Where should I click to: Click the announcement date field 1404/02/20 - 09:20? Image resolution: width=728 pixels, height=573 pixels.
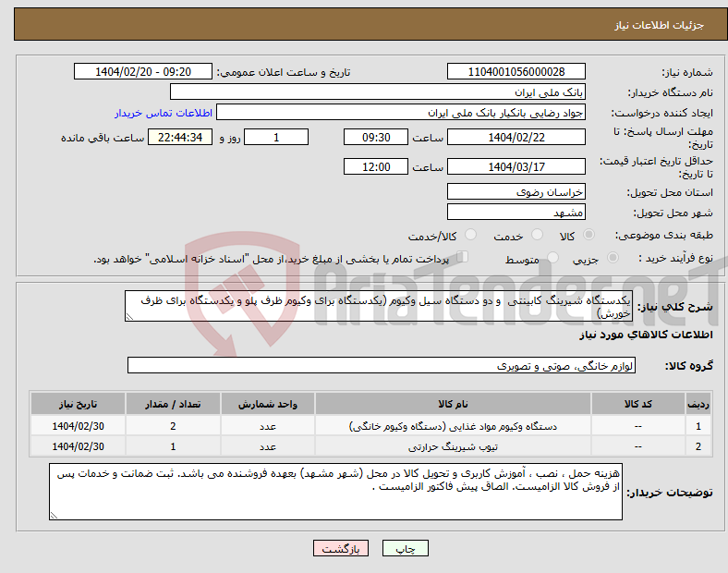(143, 72)
